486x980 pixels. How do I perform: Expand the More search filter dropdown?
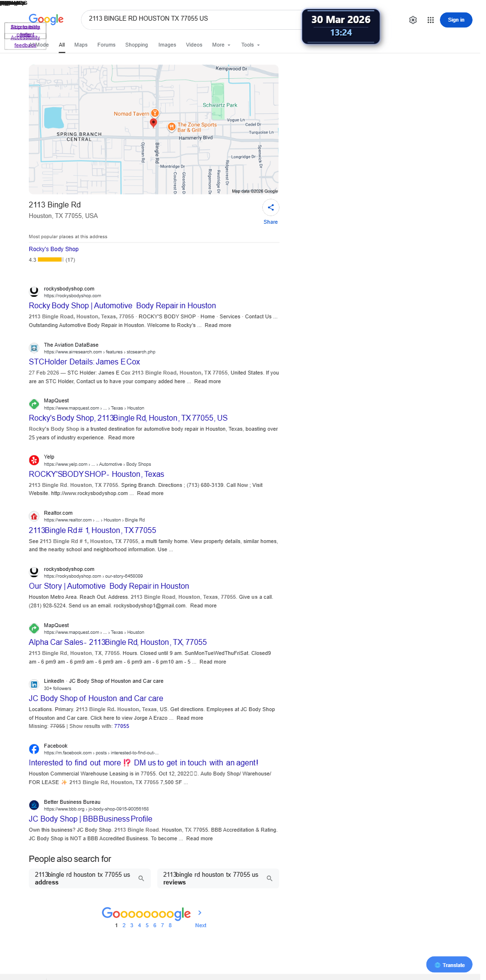tap(221, 45)
